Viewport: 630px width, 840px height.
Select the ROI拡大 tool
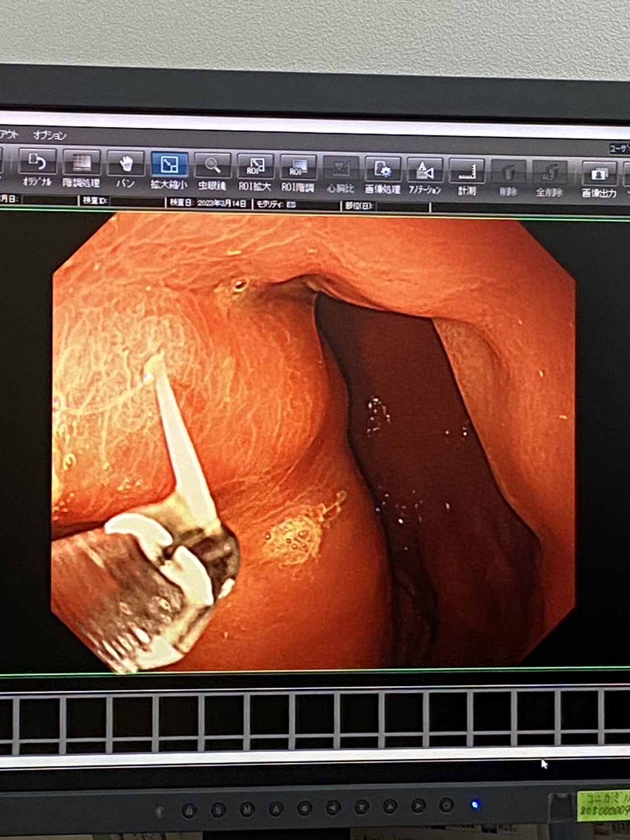254,168
